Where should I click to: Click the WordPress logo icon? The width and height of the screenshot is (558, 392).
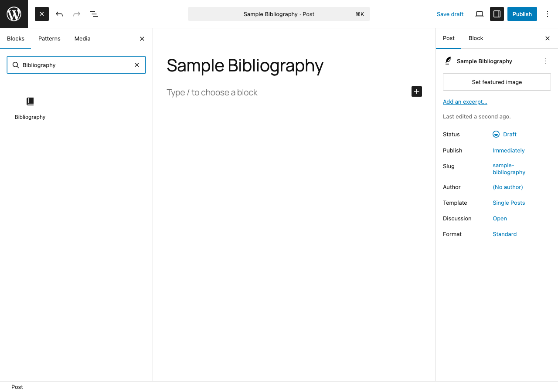pyautogui.click(x=14, y=14)
